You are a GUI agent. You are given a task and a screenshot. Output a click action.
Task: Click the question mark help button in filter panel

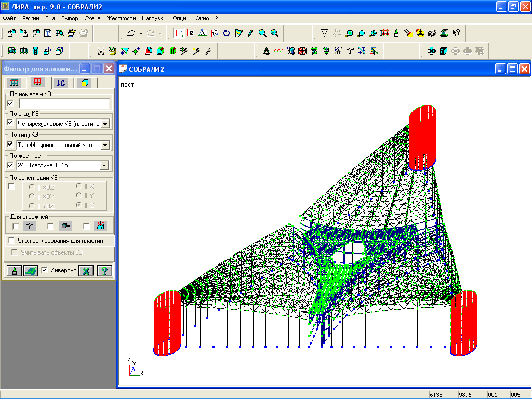coord(104,271)
